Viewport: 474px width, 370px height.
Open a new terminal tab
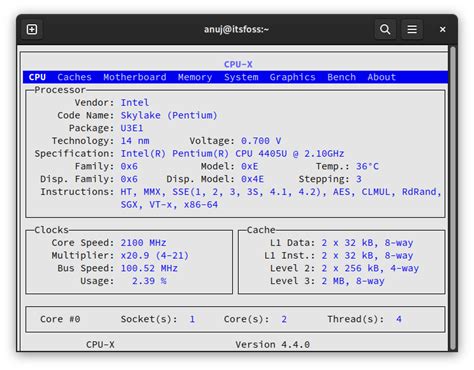(x=32, y=29)
